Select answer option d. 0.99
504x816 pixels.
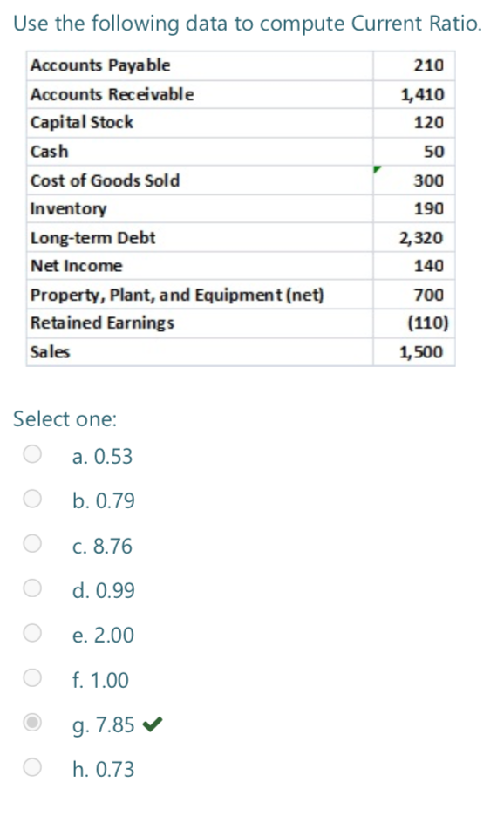coord(31,588)
